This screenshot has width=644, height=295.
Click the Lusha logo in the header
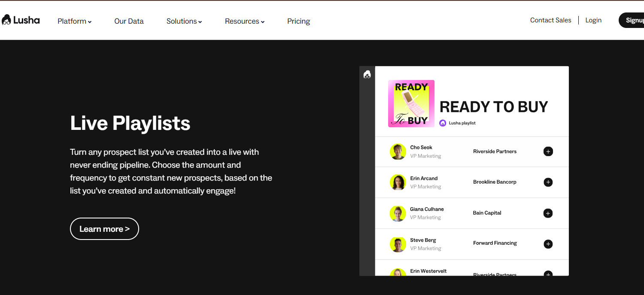coord(21,20)
